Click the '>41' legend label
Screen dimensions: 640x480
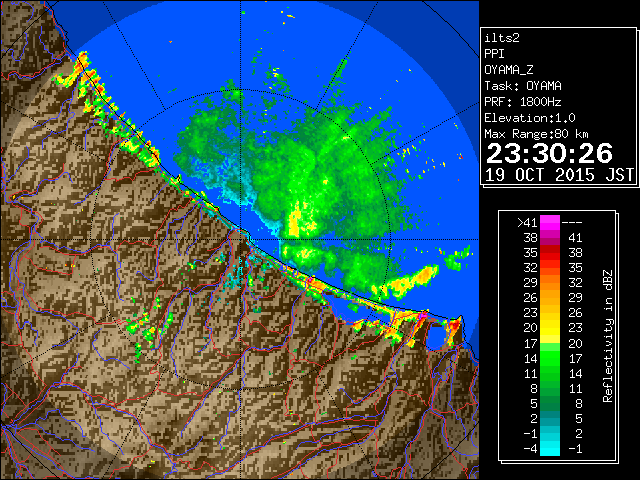(527, 222)
